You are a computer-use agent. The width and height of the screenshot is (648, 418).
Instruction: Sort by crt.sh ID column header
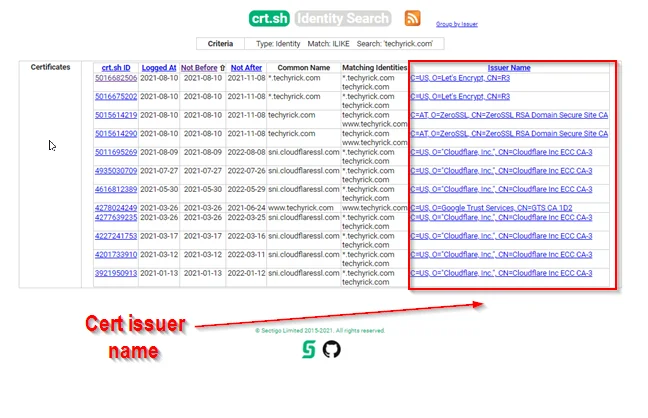click(x=116, y=68)
